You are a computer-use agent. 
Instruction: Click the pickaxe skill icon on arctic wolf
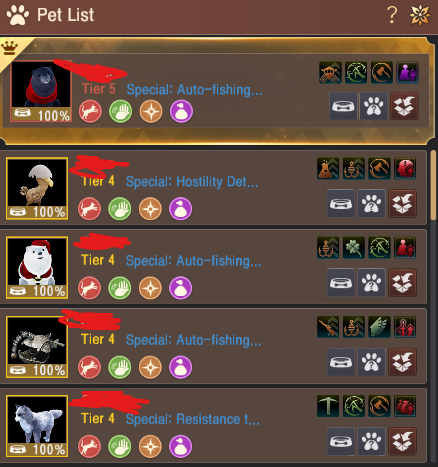[328, 406]
